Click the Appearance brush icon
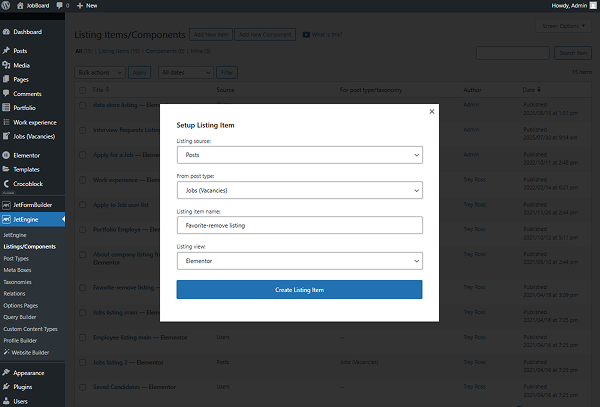Image resolution: width=600 pixels, height=407 pixels. (6, 373)
